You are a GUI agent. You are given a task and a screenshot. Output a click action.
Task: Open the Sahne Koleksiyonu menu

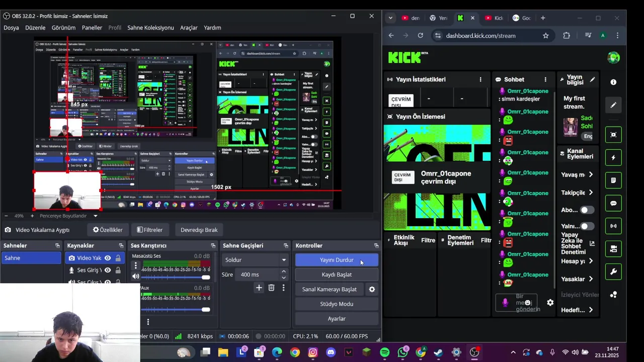pos(150,28)
